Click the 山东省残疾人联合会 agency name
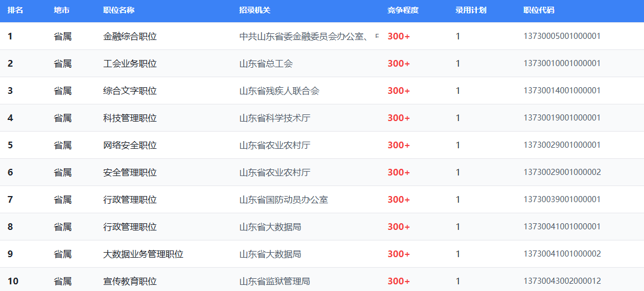 (279, 91)
